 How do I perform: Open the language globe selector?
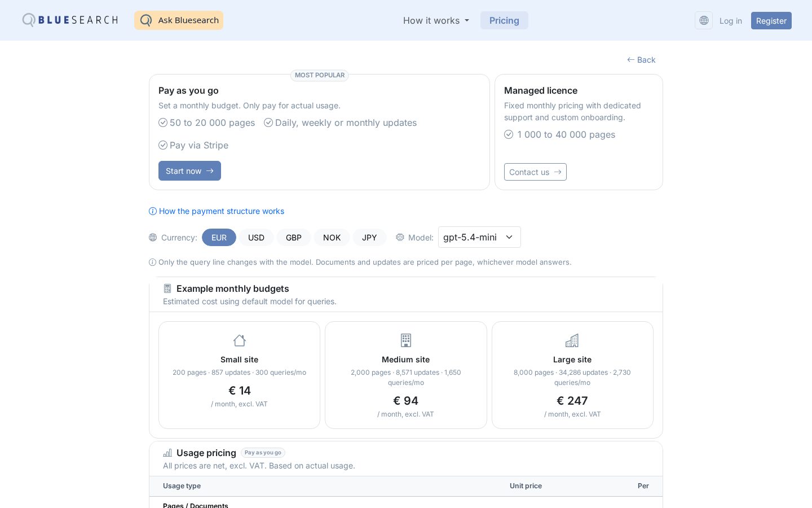[704, 20]
